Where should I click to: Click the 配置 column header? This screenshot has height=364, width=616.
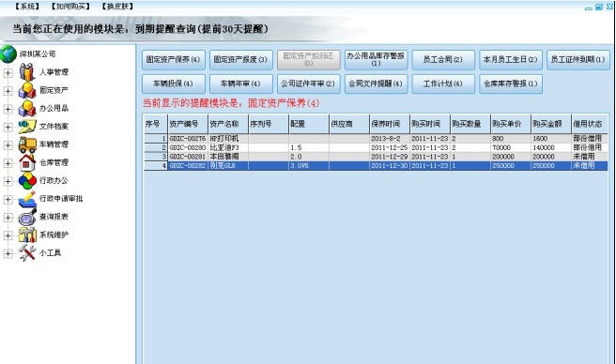click(309, 124)
